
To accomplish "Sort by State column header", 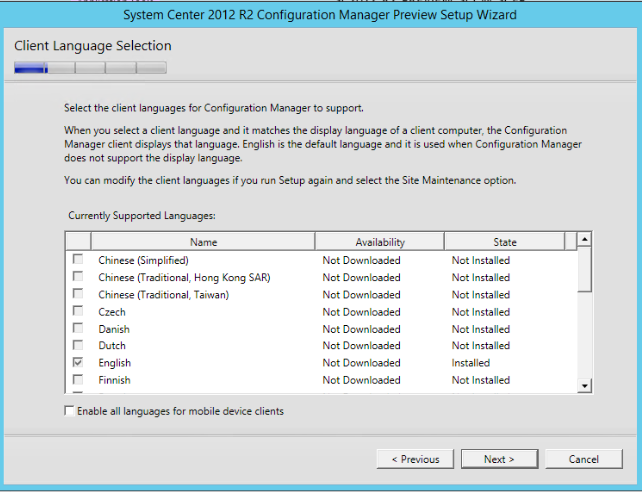I will point(505,242).
